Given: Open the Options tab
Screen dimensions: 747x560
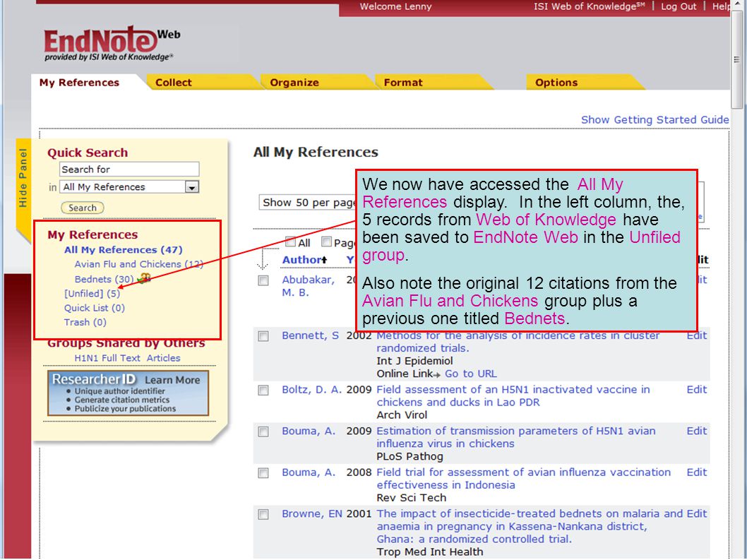Looking at the screenshot, I should point(556,83).
